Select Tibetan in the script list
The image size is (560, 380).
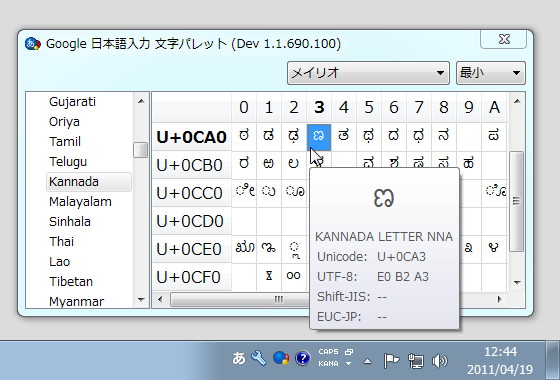point(71,282)
